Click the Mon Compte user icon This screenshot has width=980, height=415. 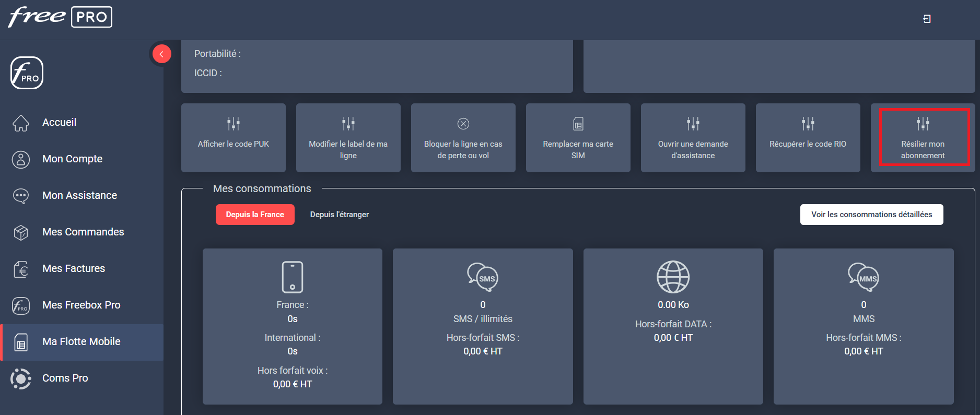[21, 159]
